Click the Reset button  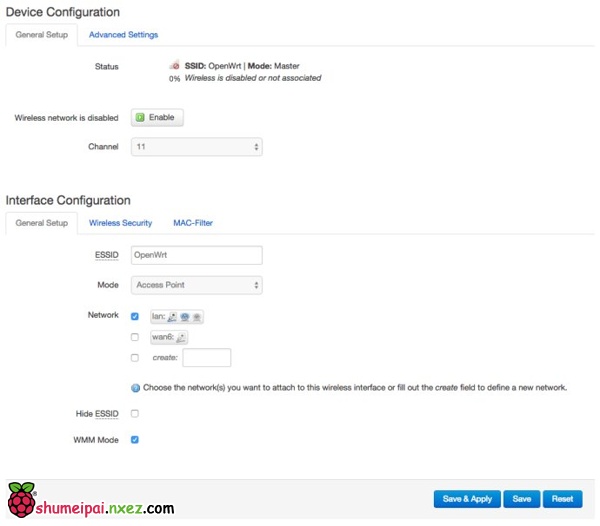coord(562,499)
